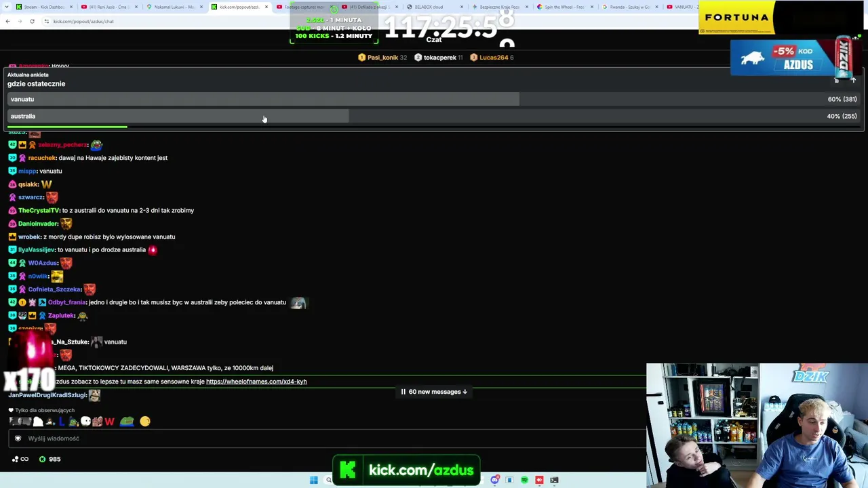Insert the blue L emote
Viewport: 868px width, 488px height.
tap(62, 422)
